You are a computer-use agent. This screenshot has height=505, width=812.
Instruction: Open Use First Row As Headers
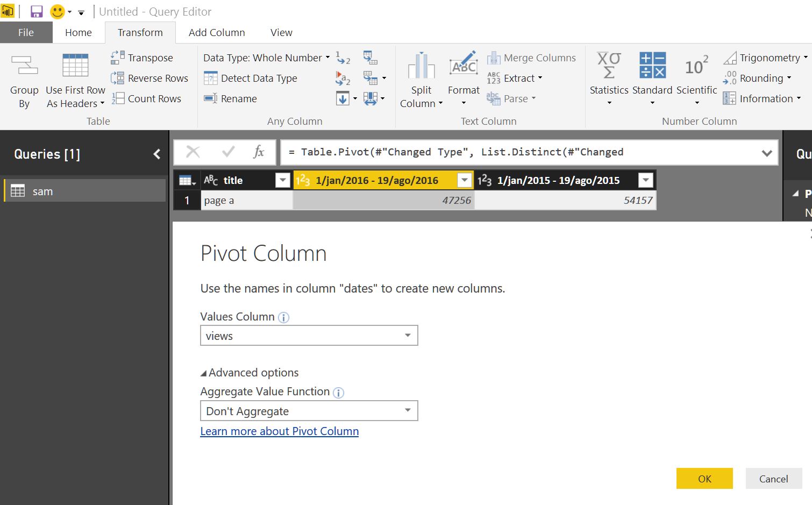click(x=75, y=82)
